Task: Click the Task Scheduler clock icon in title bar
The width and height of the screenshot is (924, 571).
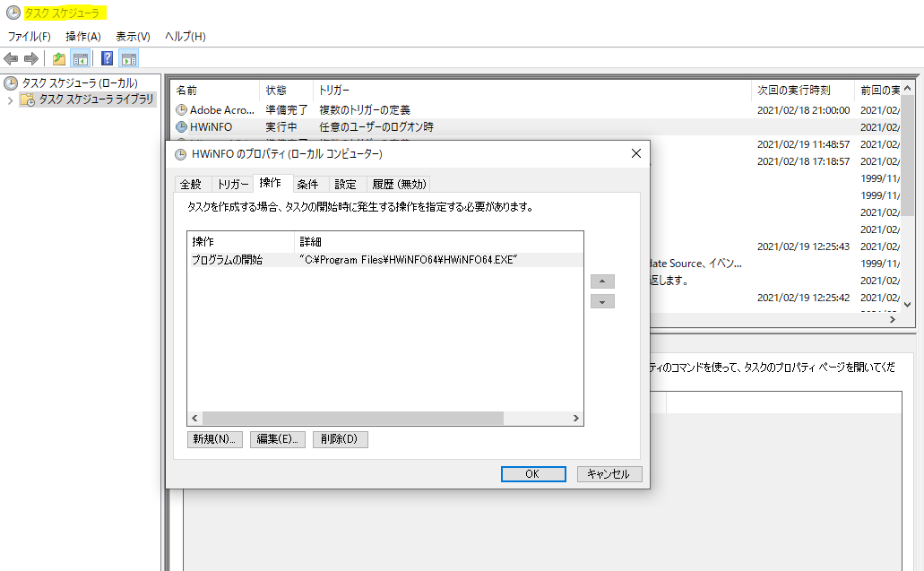Action: (13, 13)
